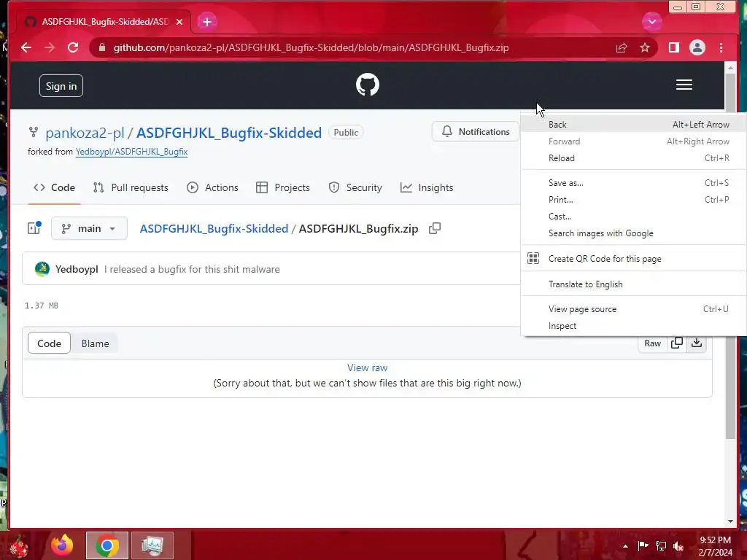Select Reload in the context menu

(x=634, y=158)
